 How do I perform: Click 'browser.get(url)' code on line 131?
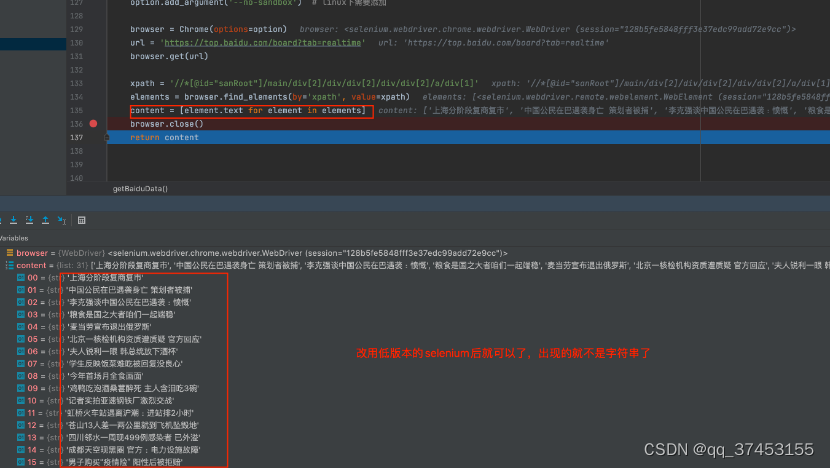coord(169,56)
